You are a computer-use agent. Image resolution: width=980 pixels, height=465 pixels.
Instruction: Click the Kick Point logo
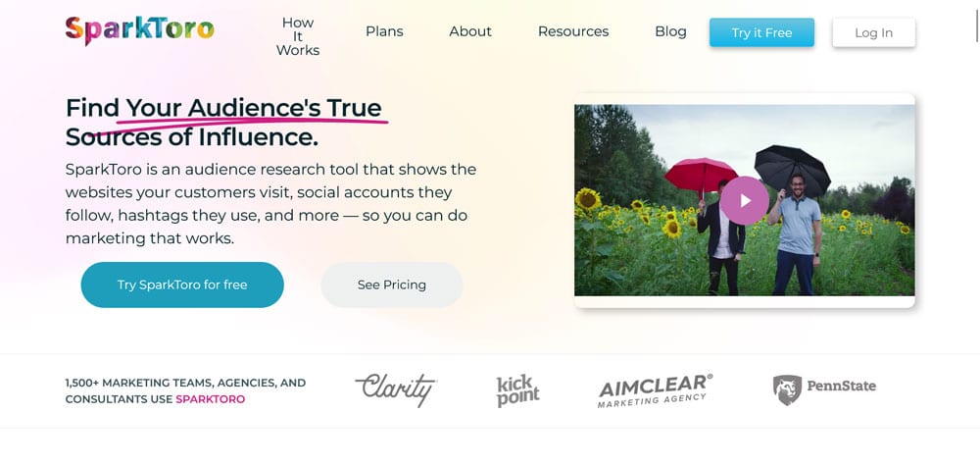pyautogui.click(x=517, y=390)
